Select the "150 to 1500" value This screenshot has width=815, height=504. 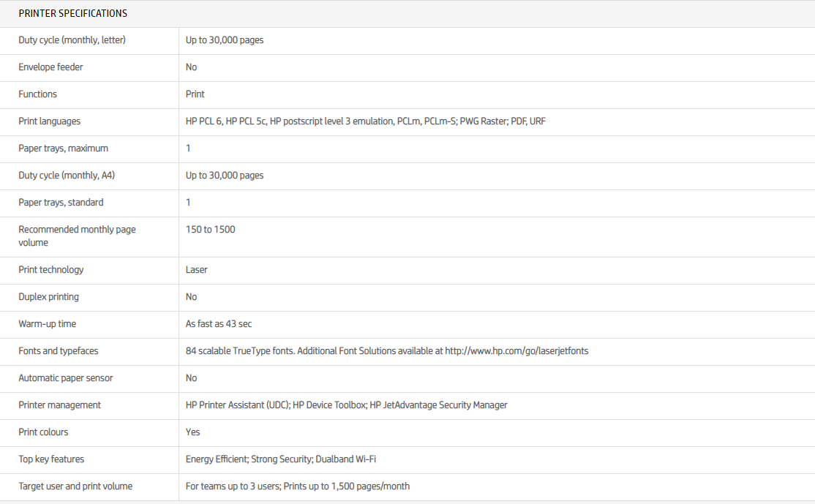pos(210,230)
